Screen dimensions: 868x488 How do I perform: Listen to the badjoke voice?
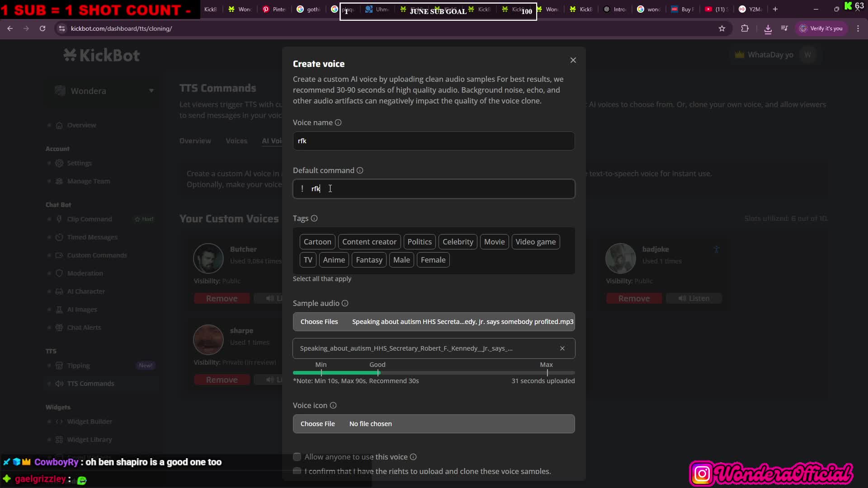(693, 298)
